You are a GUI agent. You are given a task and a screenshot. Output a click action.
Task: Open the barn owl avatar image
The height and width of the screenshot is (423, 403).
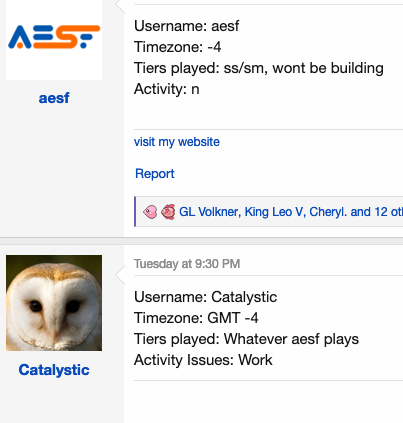pyautogui.click(x=54, y=303)
